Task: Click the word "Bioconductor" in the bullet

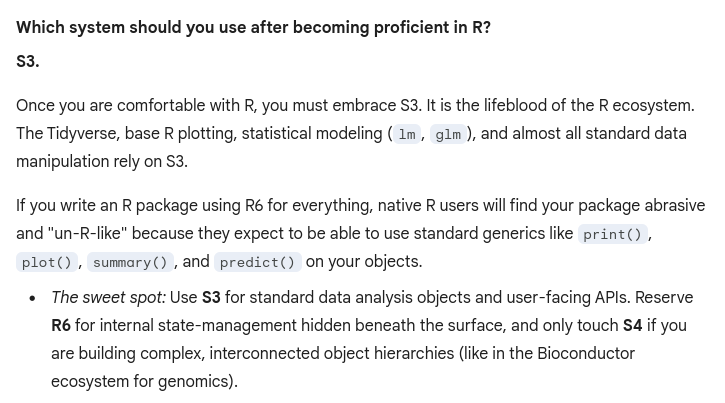Action: coord(584,353)
